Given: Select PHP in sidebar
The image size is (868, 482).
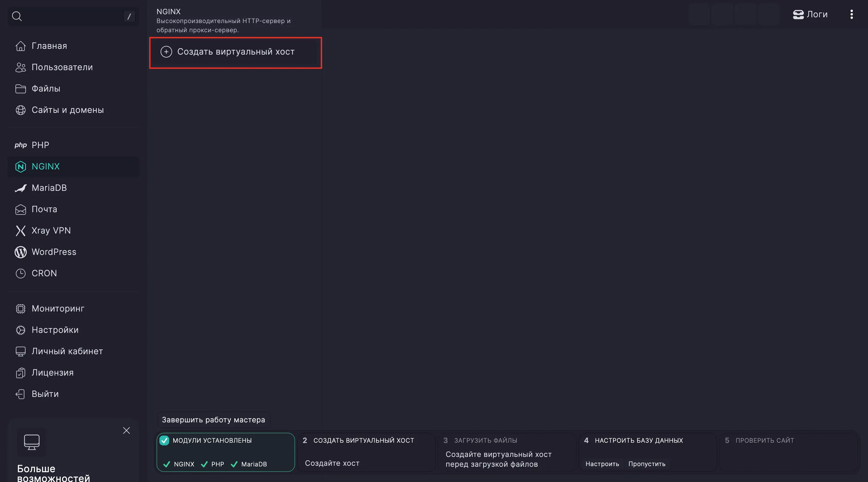Looking at the screenshot, I should point(73,145).
